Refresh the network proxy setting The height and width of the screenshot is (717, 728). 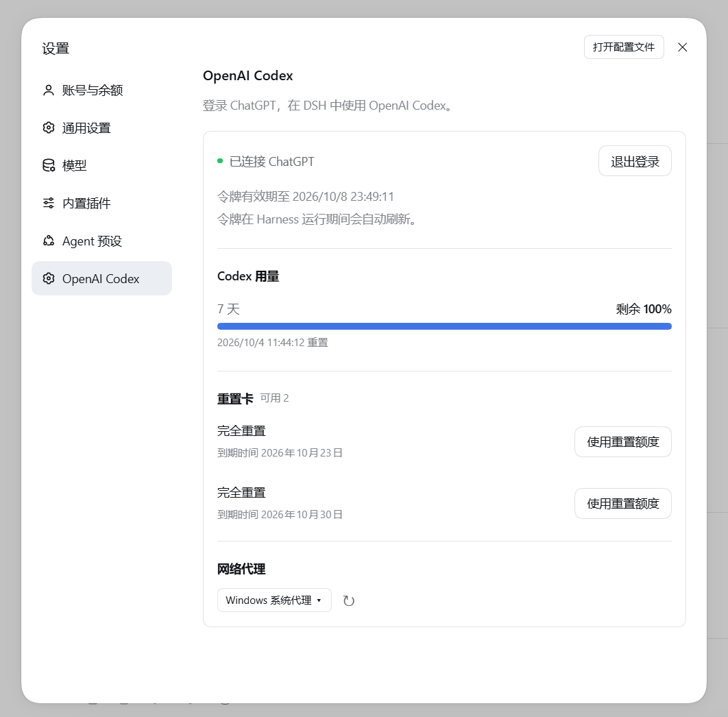pos(349,601)
